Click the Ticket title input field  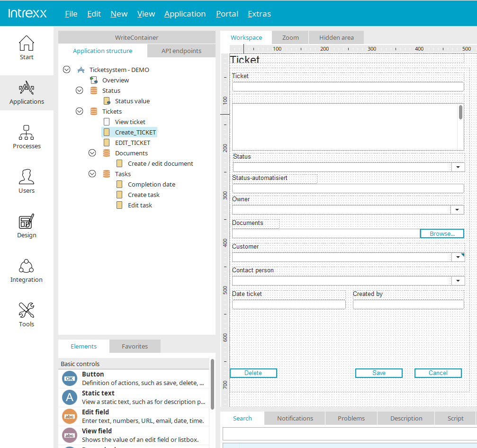pos(348,87)
